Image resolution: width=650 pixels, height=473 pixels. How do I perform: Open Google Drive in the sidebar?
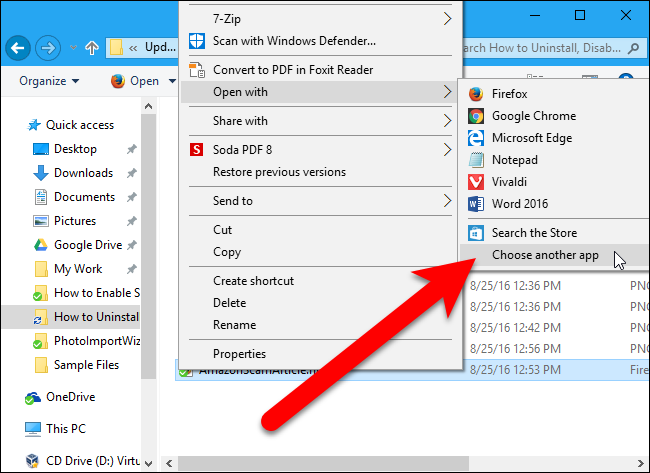click(x=78, y=245)
